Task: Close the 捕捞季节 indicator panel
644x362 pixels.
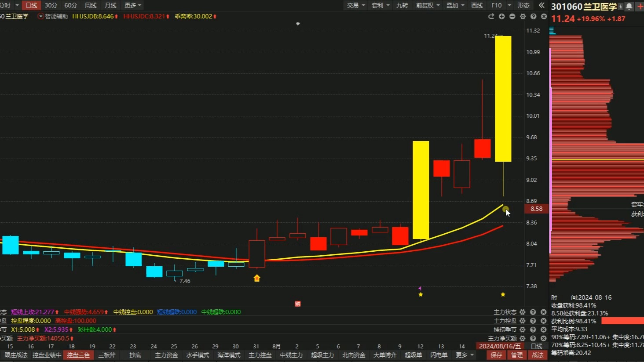Action: pos(544,329)
